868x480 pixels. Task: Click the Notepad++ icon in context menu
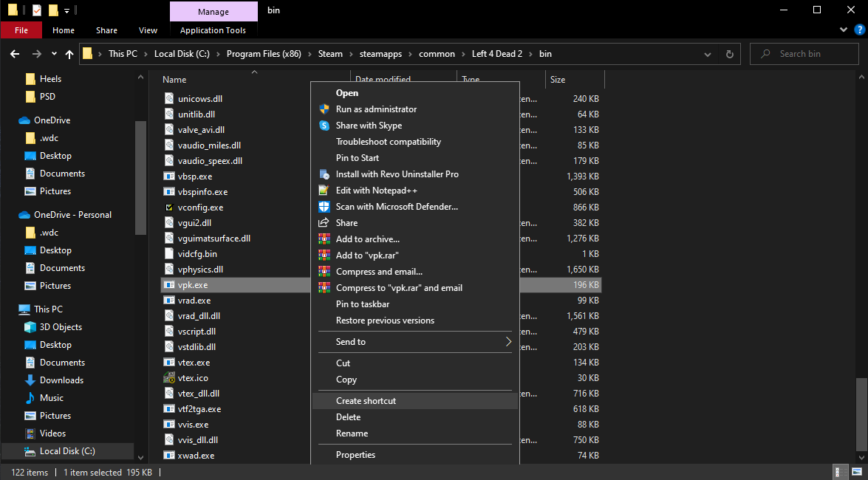[x=324, y=191]
